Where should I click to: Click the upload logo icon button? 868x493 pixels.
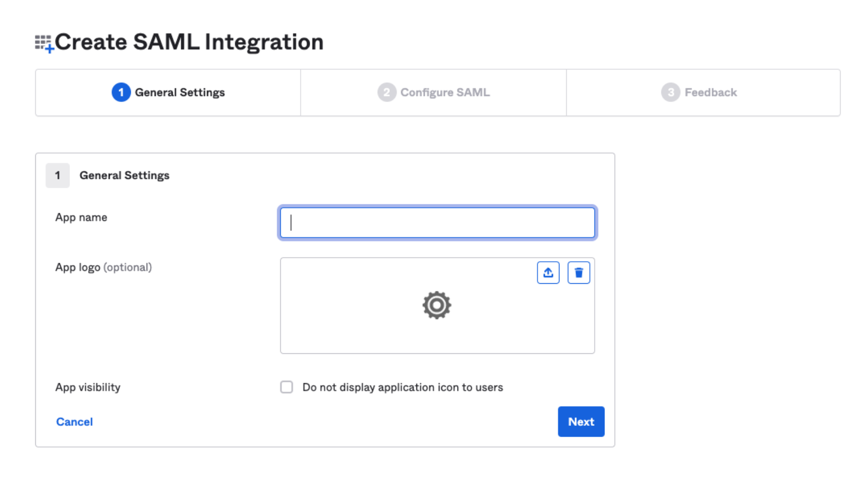pos(548,272)
